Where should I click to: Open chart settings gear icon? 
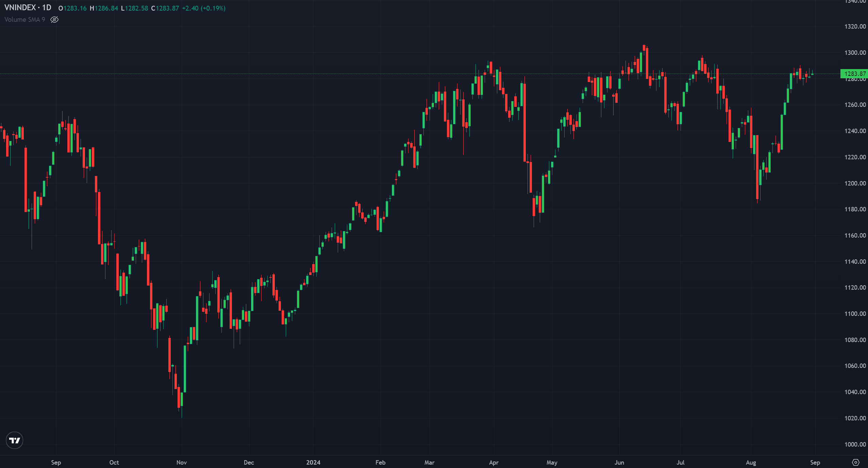855,462
